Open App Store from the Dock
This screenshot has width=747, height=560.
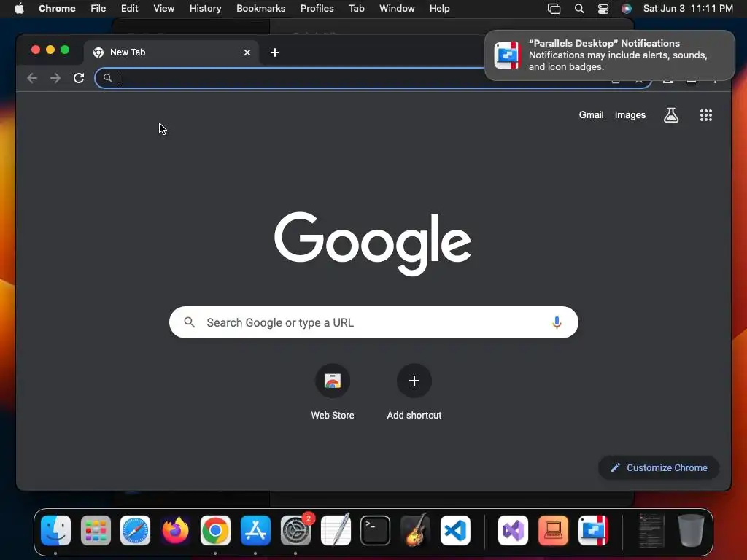pos(255,530)
